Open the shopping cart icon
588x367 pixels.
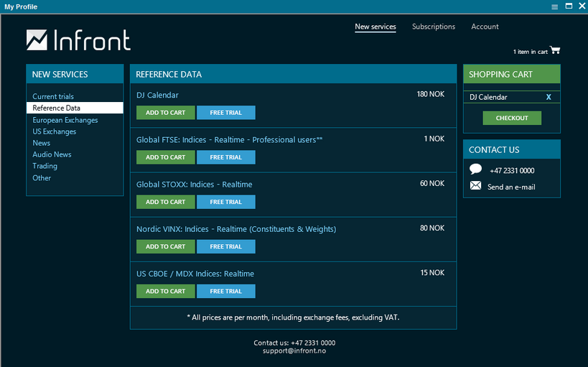pyautogui.click(x=555, y=50)
